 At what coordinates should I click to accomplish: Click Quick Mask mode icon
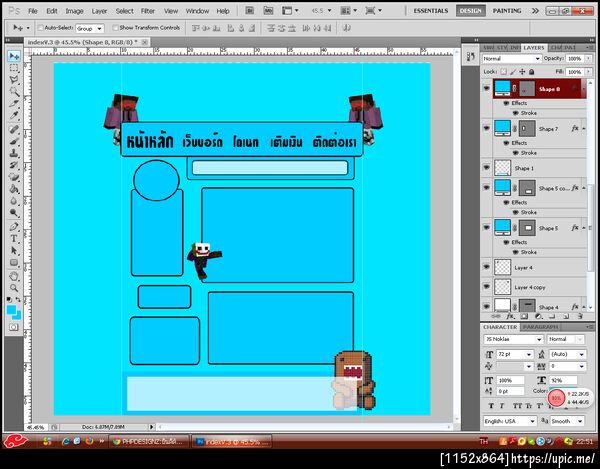(14, 327)
